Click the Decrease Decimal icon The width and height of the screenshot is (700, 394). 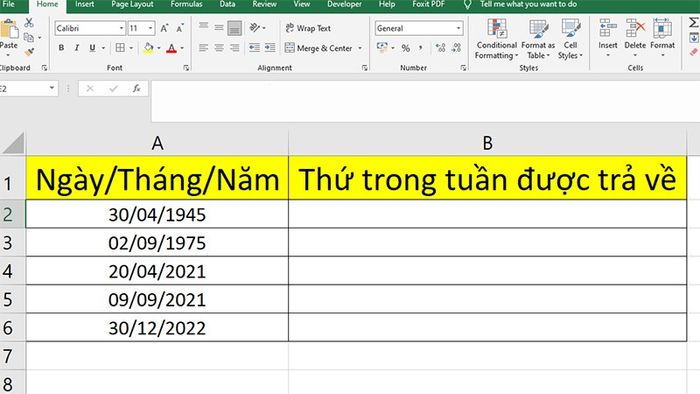click(456, 48)
